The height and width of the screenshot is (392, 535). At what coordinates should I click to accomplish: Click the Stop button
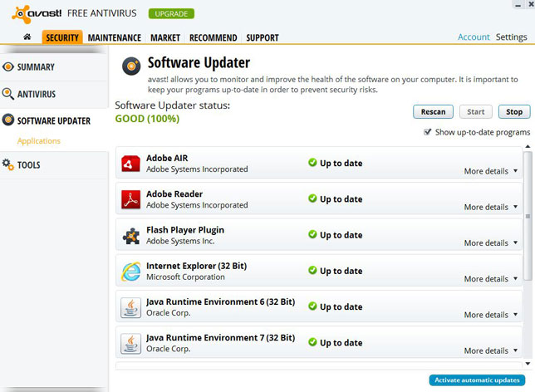click(x=514, y=111)
